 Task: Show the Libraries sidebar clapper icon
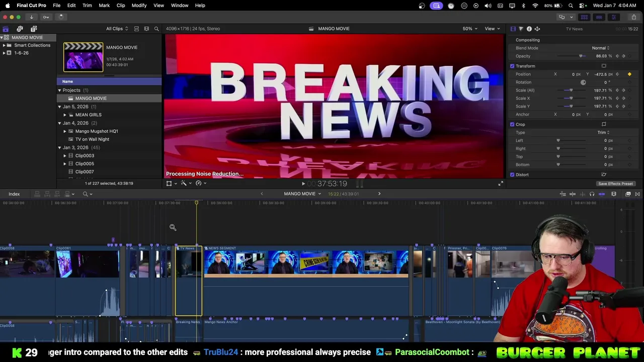pyautogui.click(x=6, y=29)
